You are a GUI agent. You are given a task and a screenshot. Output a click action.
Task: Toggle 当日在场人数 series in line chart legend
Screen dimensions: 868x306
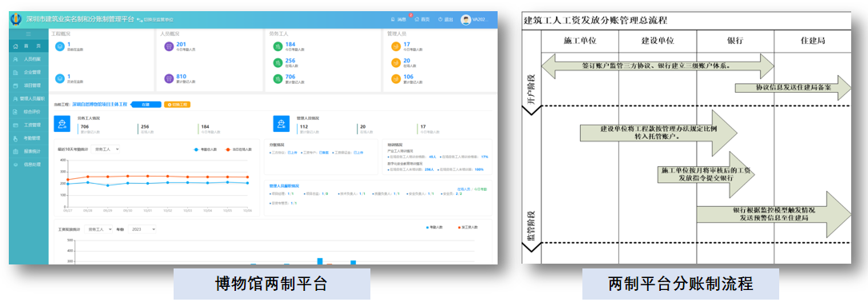[x=238, y=149]
